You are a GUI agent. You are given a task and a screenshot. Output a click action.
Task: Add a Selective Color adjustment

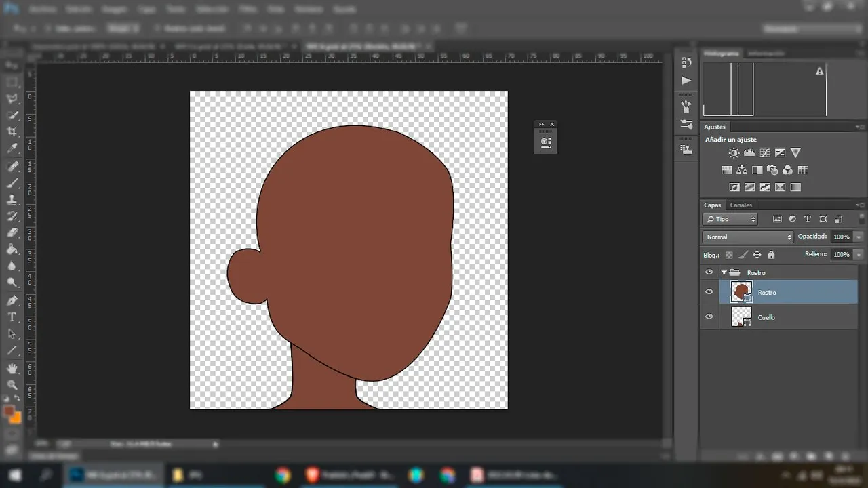tap(780, 187)
